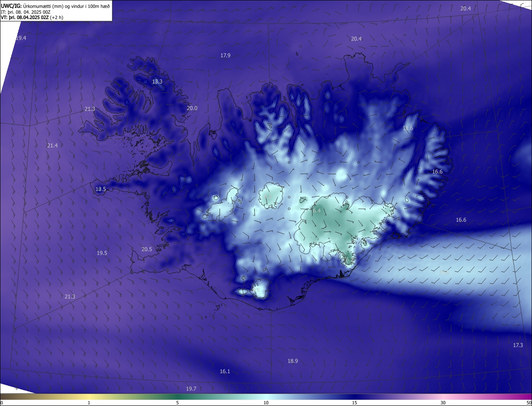This screenshot has width=532, height=406.
Task: Select the initial time line "IT: þri. 08. 04. 2025 00Z"
Action: click(26, 12)
